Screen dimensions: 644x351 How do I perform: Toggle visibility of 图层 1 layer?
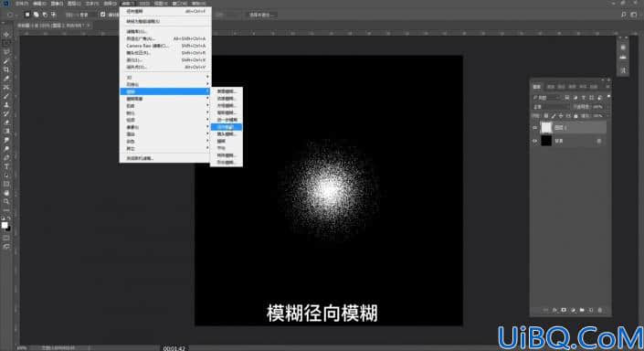coord(534,128)
